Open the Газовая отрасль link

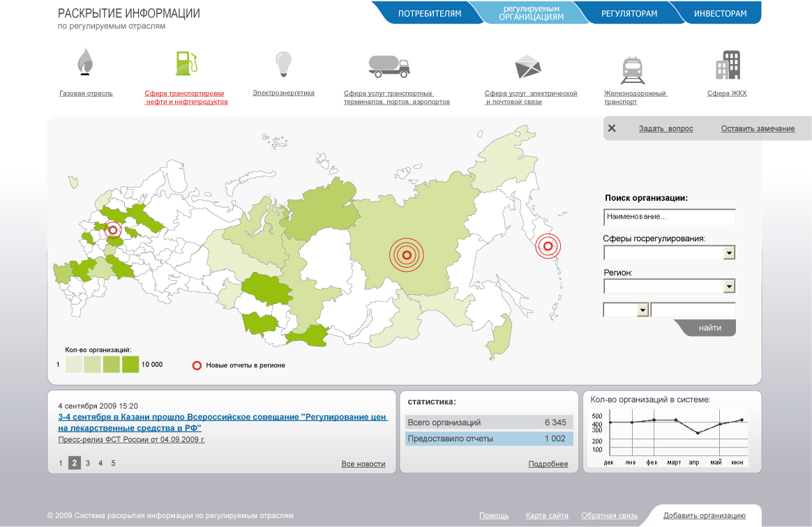coord(86,93)
